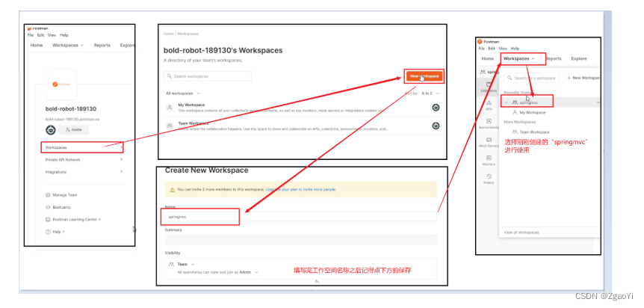The image size is (644, 308).
Task: Go to Home tab in left window
Action: [37, 46]
